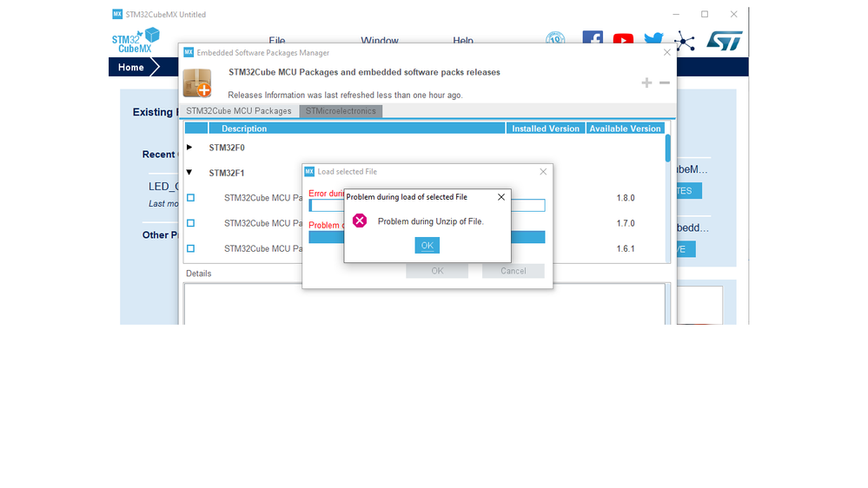The height and width of the screenshot is (488, 868).
Task: Maximize the STM32CubeMX window
Action: 705,15
